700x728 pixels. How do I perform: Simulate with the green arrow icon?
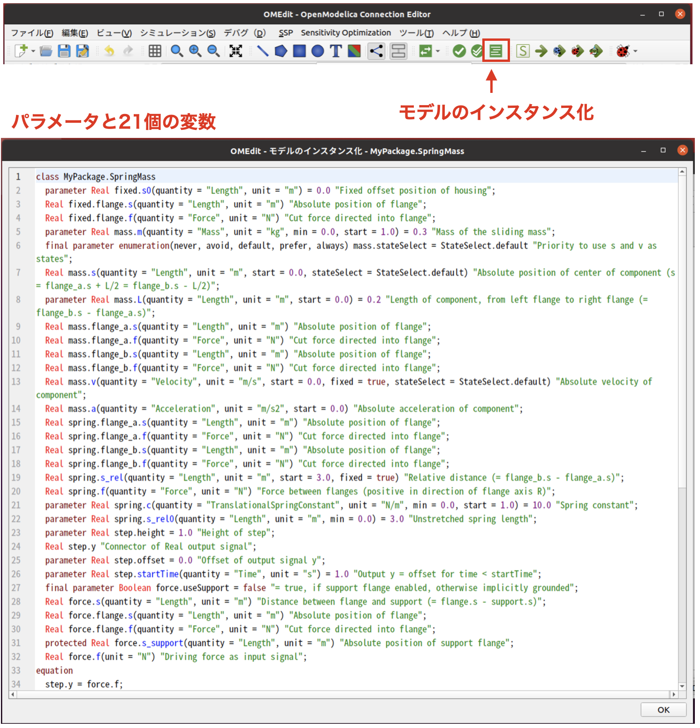(x=541, y=51)
